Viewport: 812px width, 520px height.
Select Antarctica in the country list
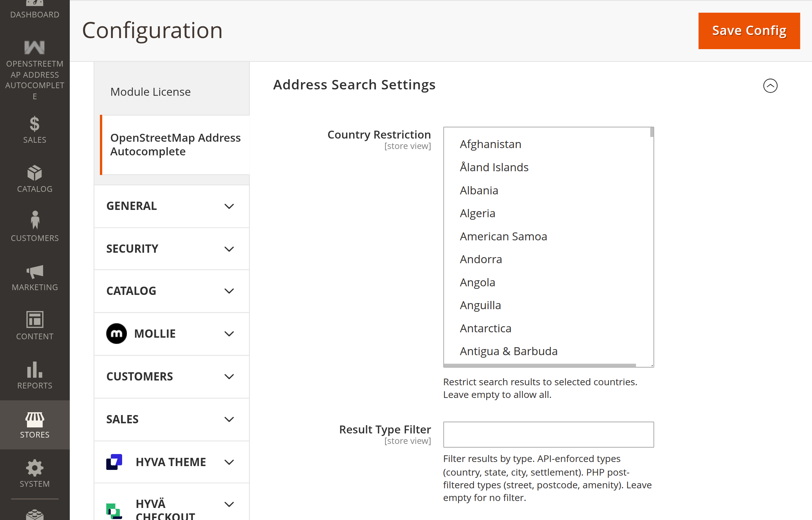[485, 328]
